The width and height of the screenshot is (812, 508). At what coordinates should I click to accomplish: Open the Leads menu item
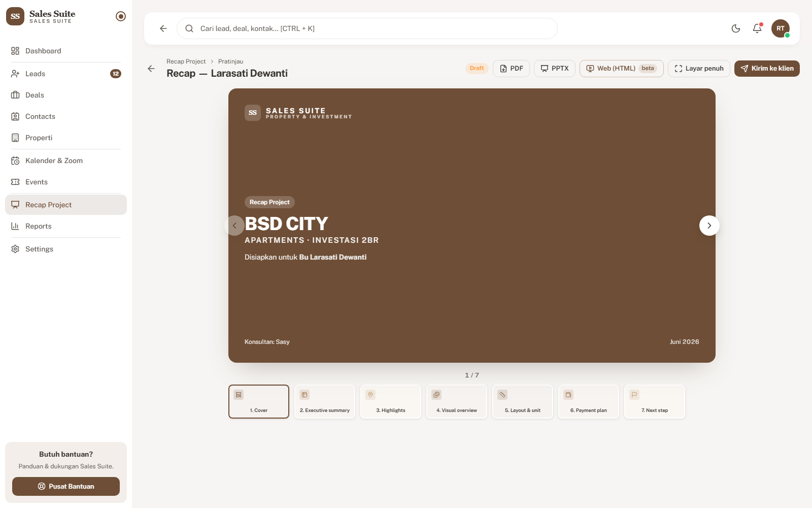(66, 74)
